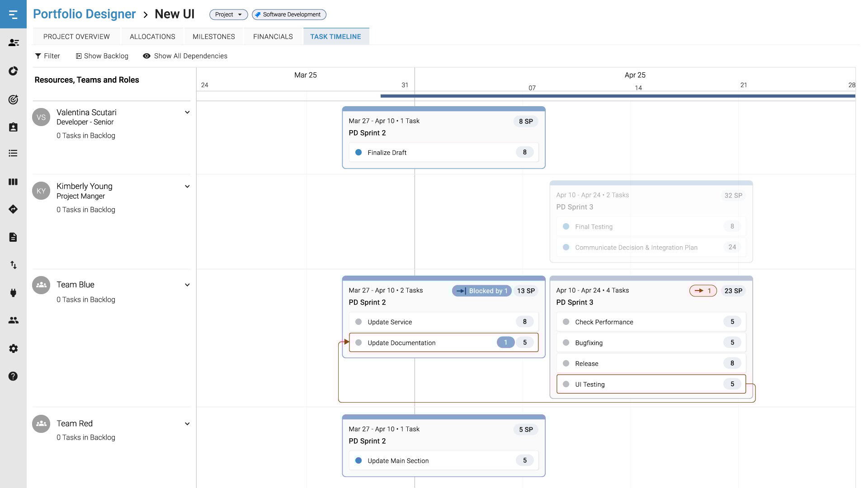Click the Blocked by 1 badge

(x=482, y=291)
